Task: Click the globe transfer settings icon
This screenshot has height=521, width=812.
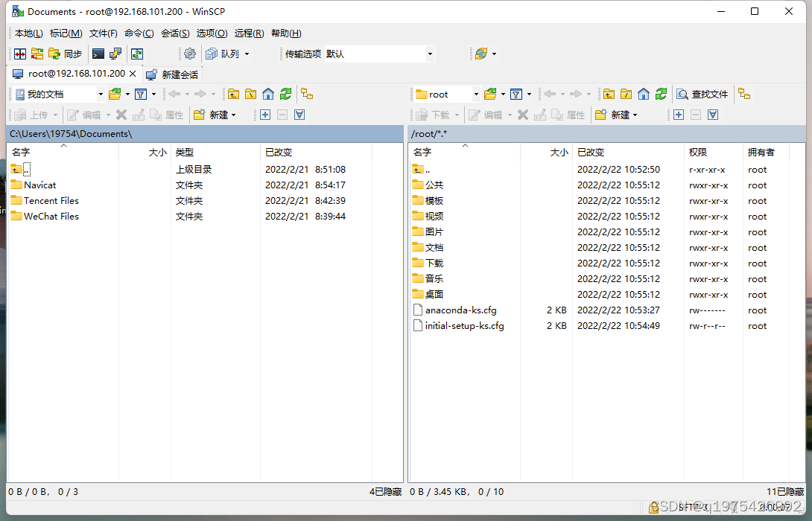Action: click(x=481, y=54)
